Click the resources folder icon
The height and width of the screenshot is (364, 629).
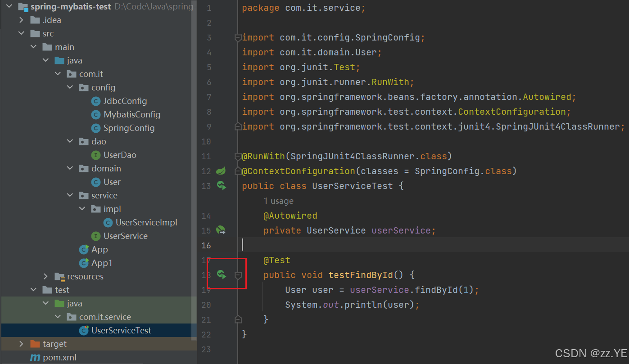point(59,277)
